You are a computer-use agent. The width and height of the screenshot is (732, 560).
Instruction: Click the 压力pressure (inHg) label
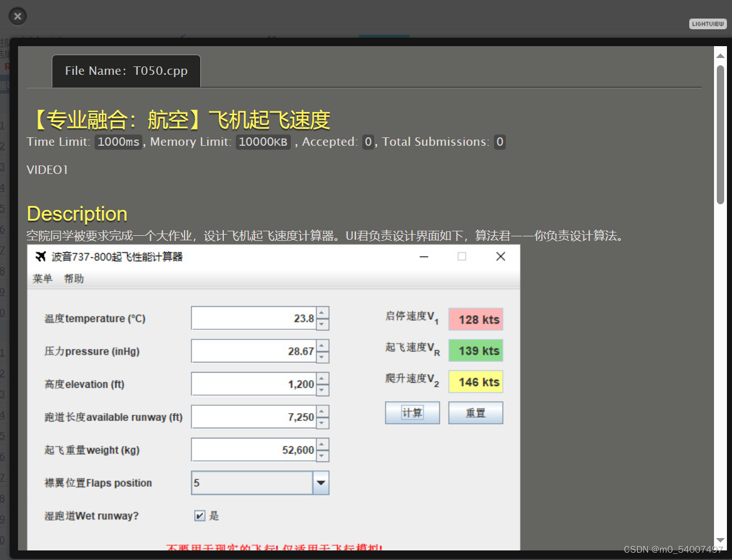(x=92, y=351)
